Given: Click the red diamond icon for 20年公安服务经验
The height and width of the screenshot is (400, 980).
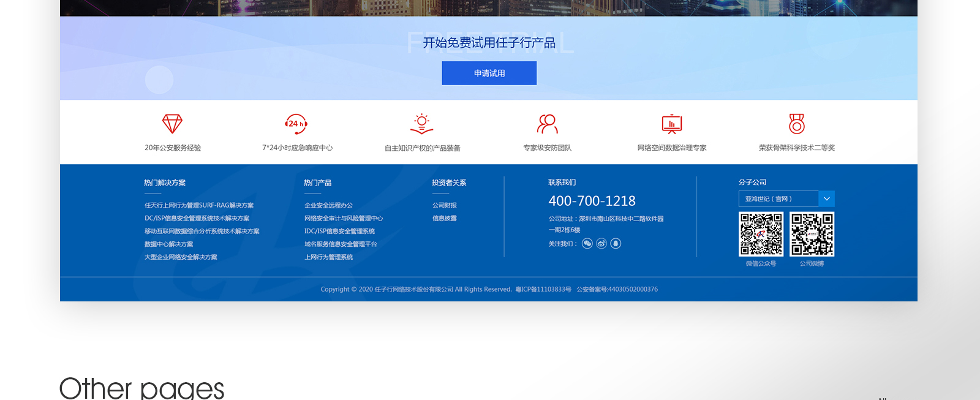Looking at the screenshot, I should [172, 124].
